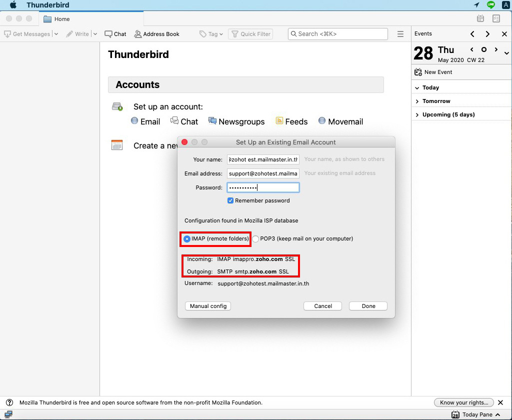Dismiss the notification bar
The height and width of the screenshot is (420, 512).
click(500, 402)
